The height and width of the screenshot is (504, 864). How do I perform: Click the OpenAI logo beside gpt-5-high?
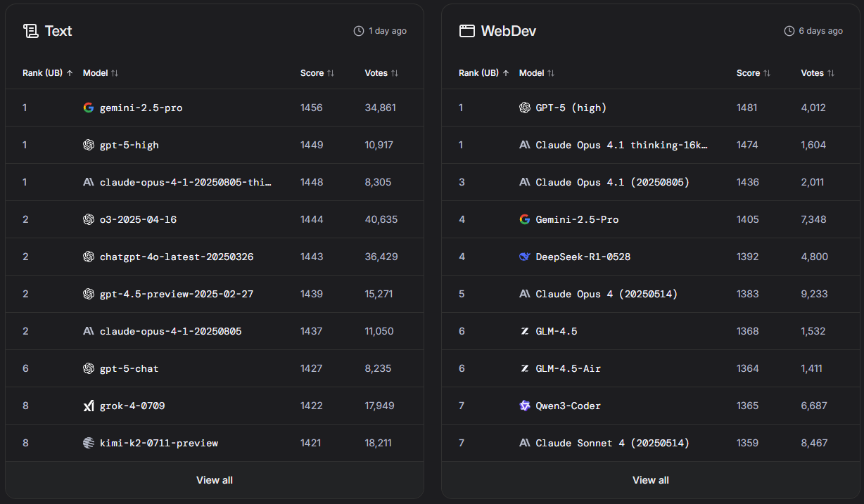(89, 145)
